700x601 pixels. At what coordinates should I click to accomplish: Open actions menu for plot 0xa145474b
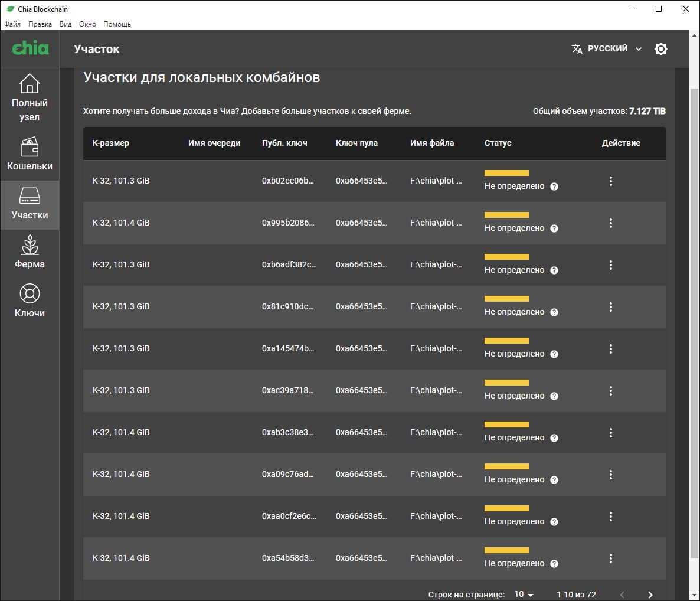(611, 349)
